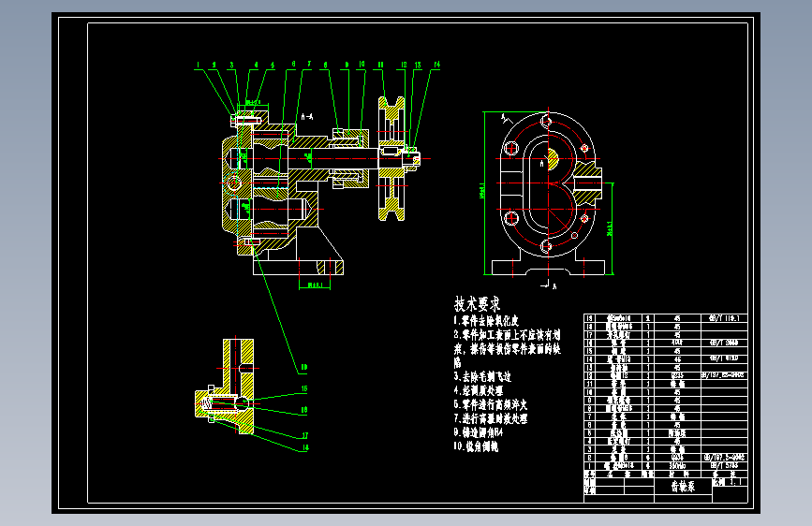Select the V-belt pulley in section view
The width and height of the screenshot is (812, 526).
(391, 158)
